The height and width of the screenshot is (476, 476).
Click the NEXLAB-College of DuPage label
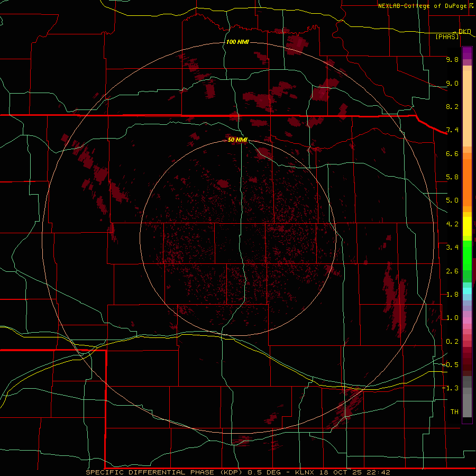pos(423,6)
